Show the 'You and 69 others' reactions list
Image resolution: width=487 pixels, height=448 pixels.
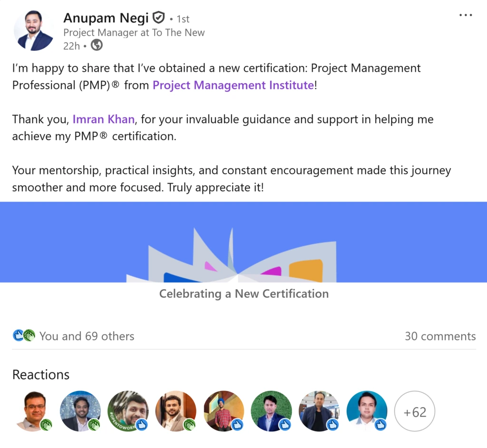pyautogui.click(x=87, y=336)
